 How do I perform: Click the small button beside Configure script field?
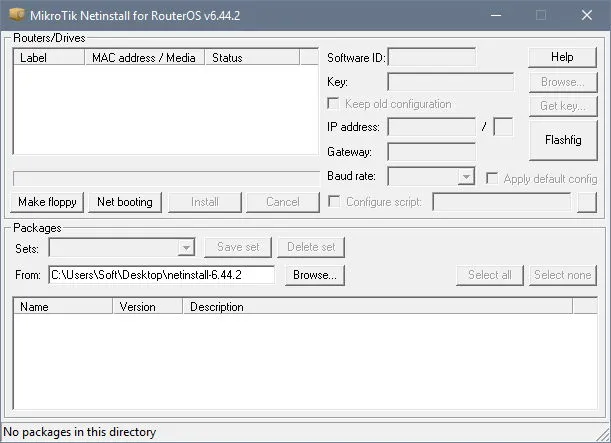[587, 202]
